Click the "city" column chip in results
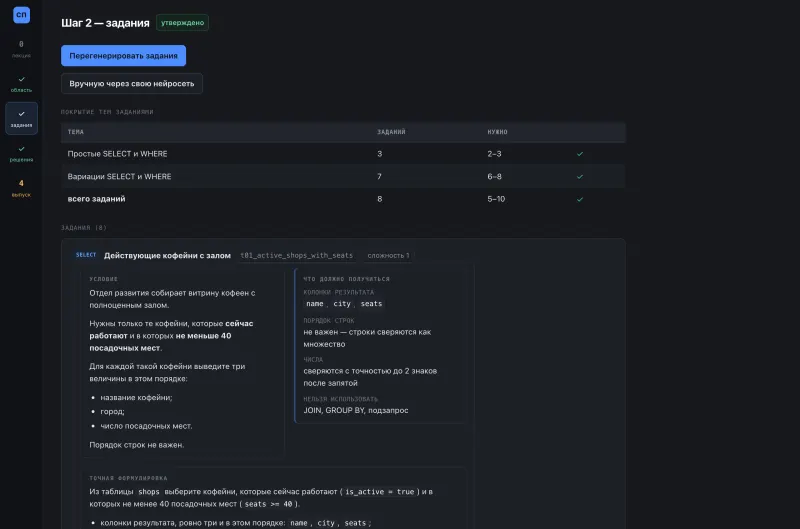Image resolution: width=800 pixels, height=529 pixels. [x=342, y=304]
